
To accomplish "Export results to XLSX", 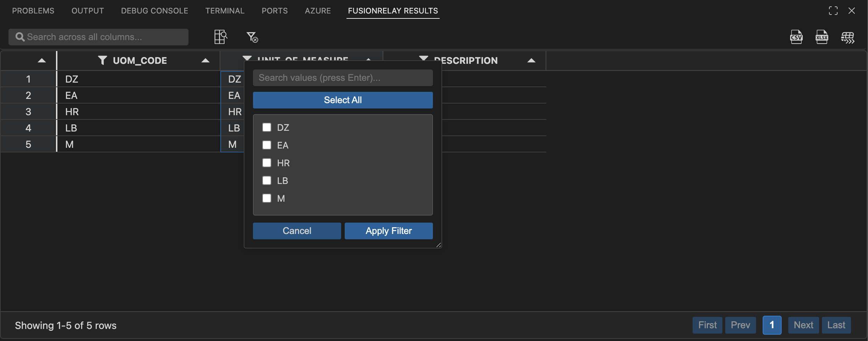I will coord(822,37).
